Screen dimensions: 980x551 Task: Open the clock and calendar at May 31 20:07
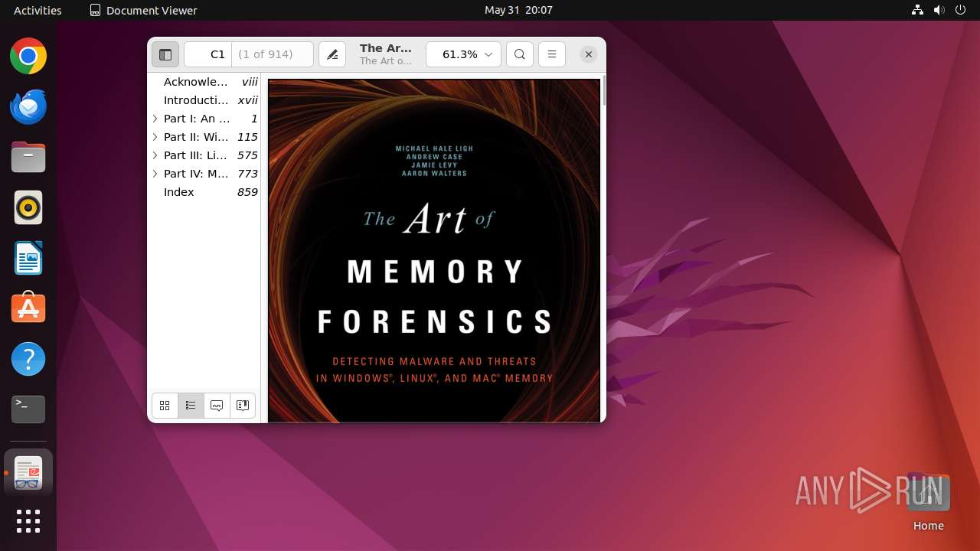coord(518,10)
